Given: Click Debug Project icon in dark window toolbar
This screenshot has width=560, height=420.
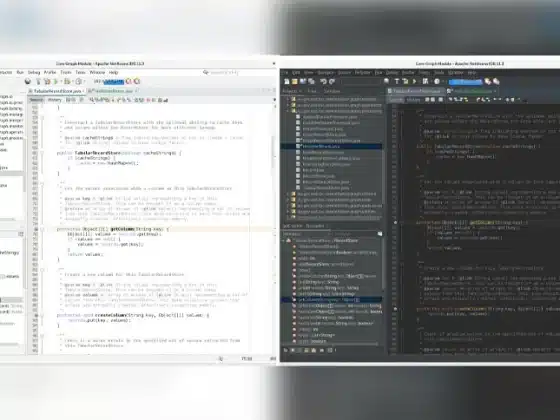Looking at the screenshot, I should pyautogui.click(x=425, y=82).
